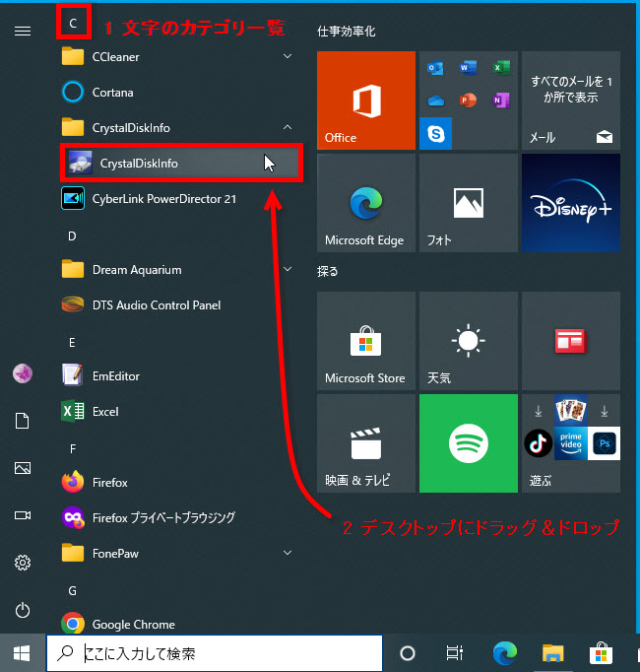Open the Spotify tile
Screen dimensions: 640x672
coord(468,443)
